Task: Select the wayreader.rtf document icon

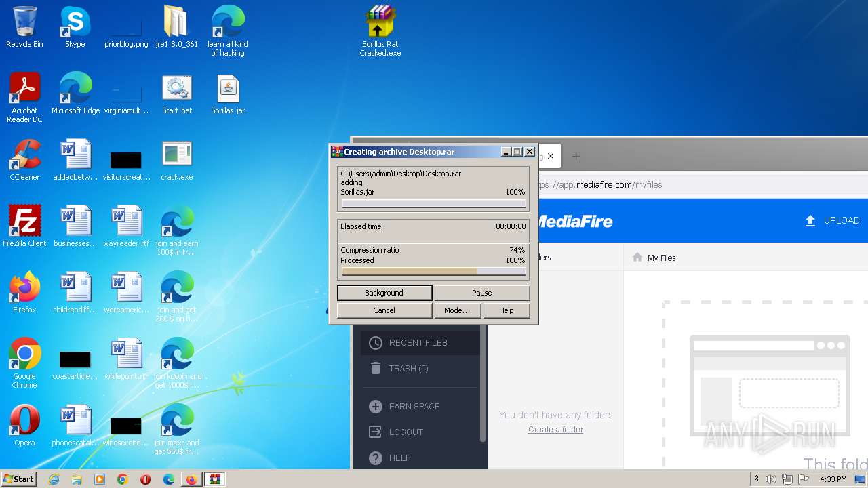Action: [126, 226]
